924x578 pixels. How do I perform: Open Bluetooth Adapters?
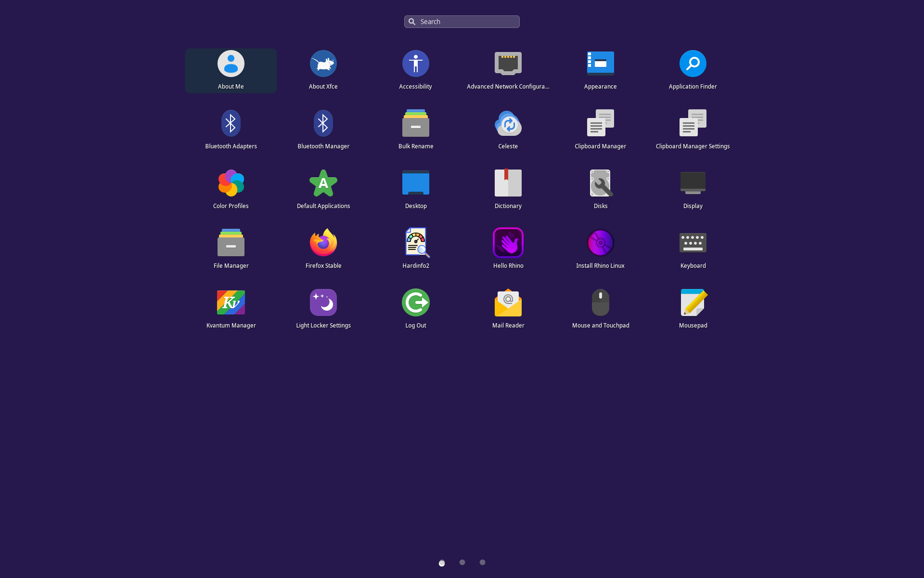[x=231, y=123]
